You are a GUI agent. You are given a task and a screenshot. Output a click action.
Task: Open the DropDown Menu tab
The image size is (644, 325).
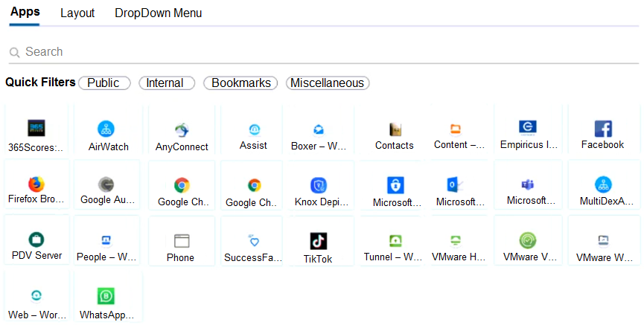[x=158, y=13]
